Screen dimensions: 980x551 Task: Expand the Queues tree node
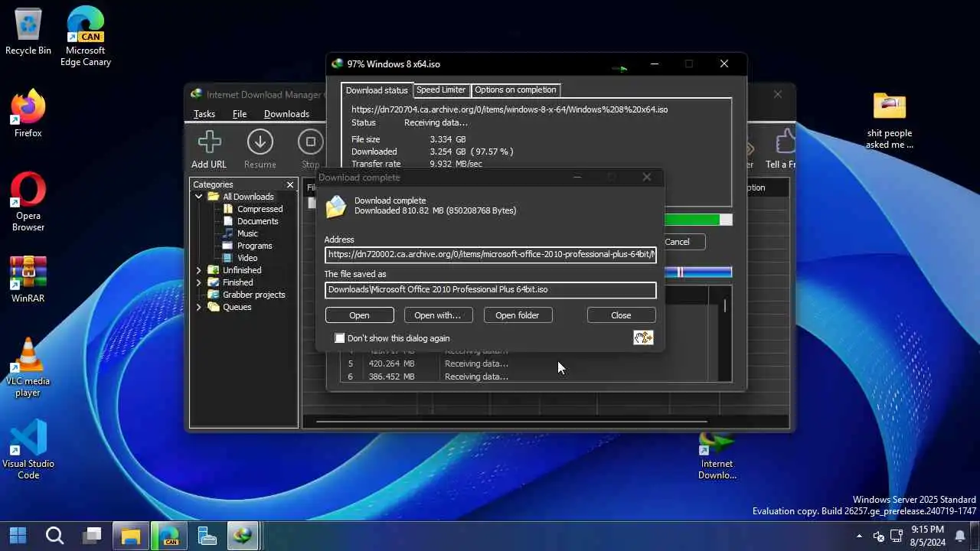pos(199,307)
